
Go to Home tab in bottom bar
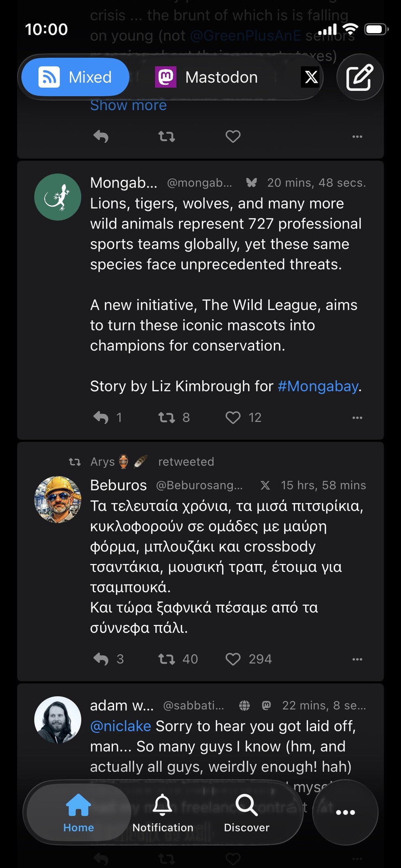point(78,813)
